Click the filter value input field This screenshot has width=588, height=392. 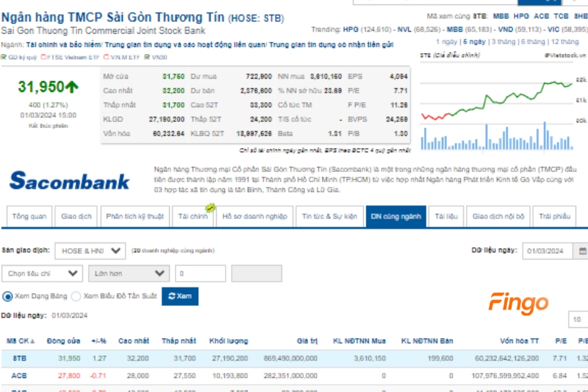pos(201,274)
